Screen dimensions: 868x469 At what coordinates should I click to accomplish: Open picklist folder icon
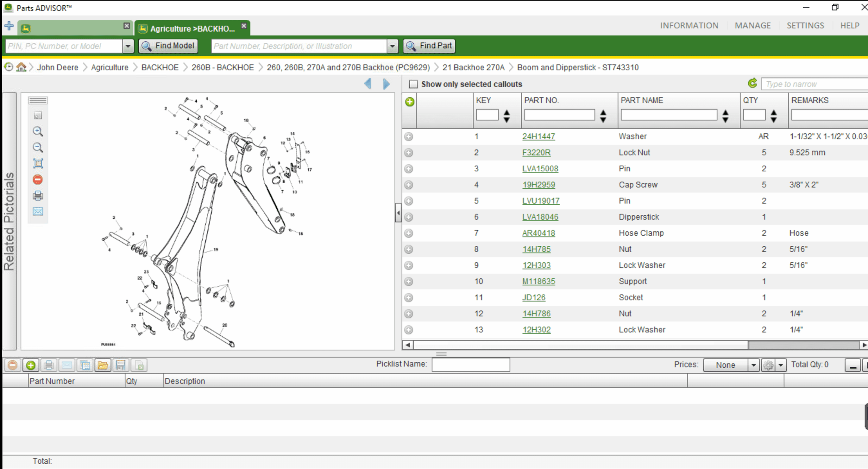tap(103, 365)
